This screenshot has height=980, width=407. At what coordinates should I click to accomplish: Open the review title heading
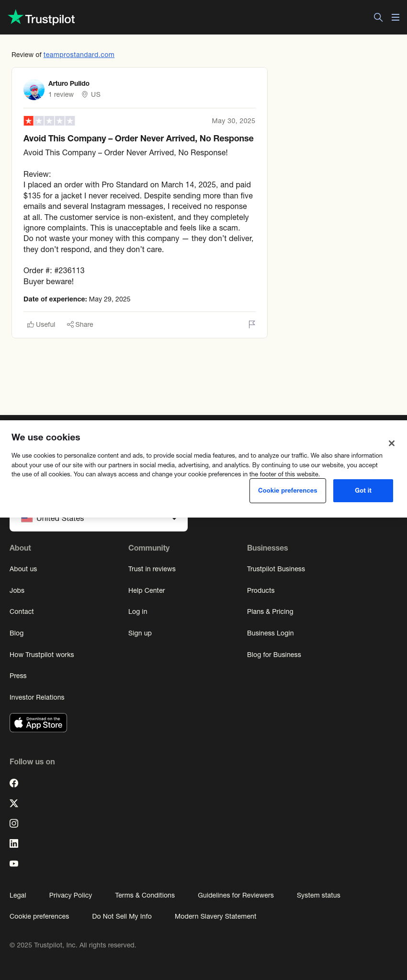click(138, 138)
